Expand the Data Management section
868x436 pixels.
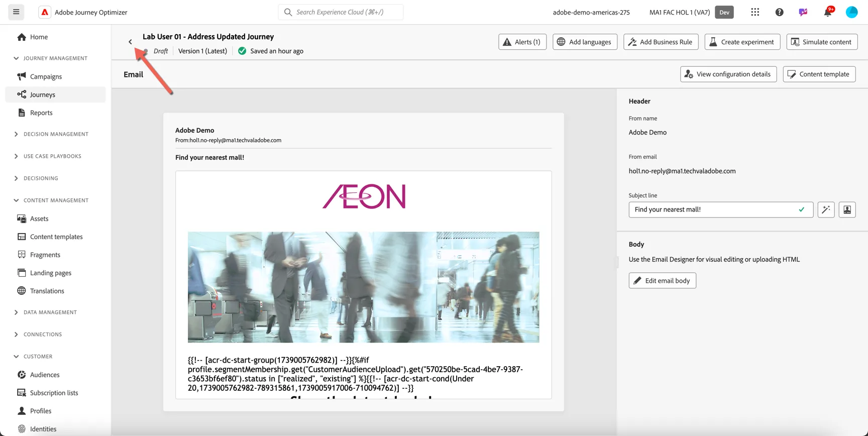point(45,312)
